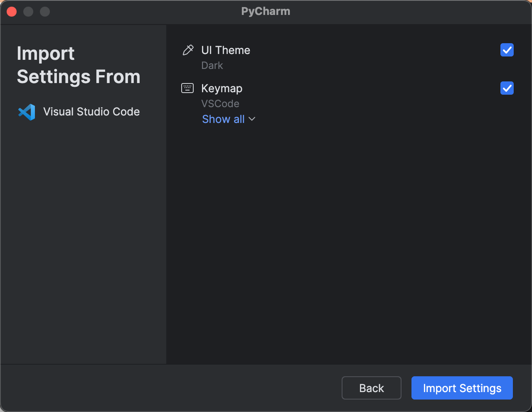Click the Back button
Screen dimensions: 532x412
(371, 387)
